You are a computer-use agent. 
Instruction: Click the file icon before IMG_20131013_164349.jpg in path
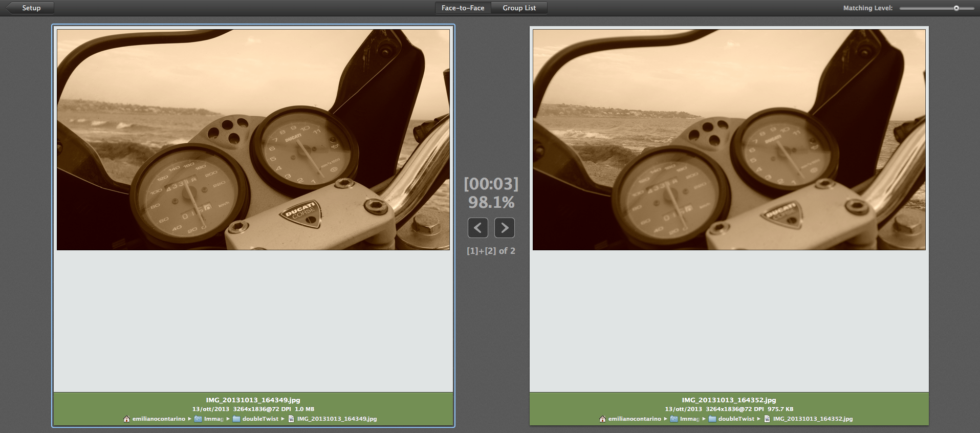291,419
